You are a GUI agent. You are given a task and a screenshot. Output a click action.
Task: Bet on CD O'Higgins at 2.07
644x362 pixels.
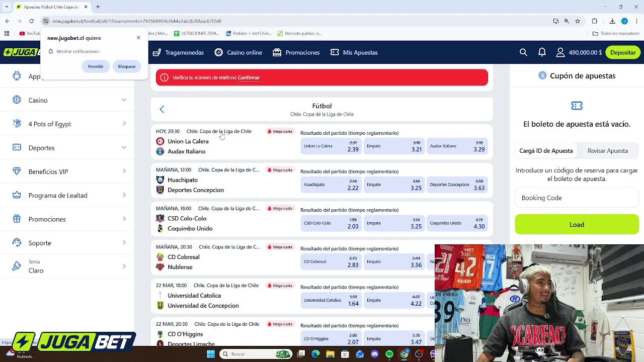[331, 339]
